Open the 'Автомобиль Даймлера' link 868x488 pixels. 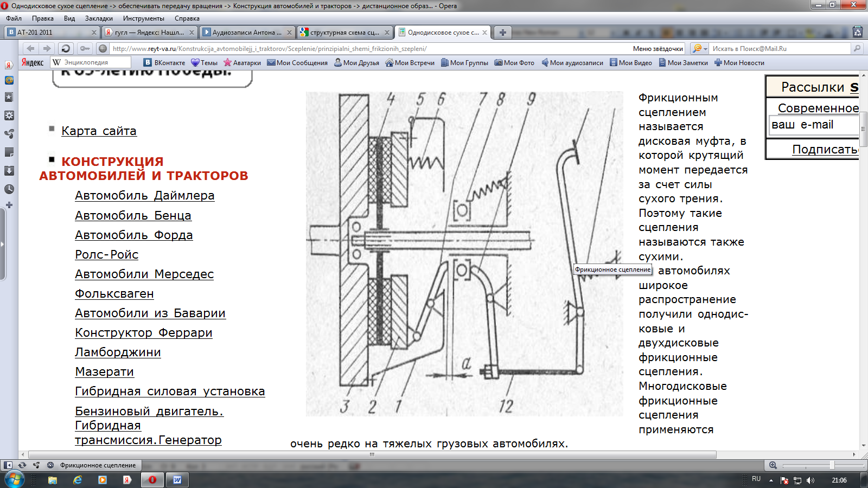[x=145, y=195]
